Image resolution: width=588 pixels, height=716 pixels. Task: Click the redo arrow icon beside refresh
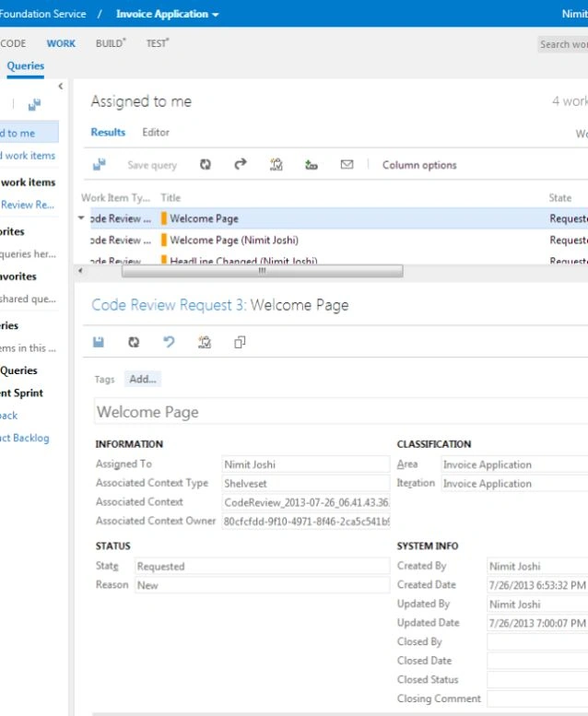(241, 164)
